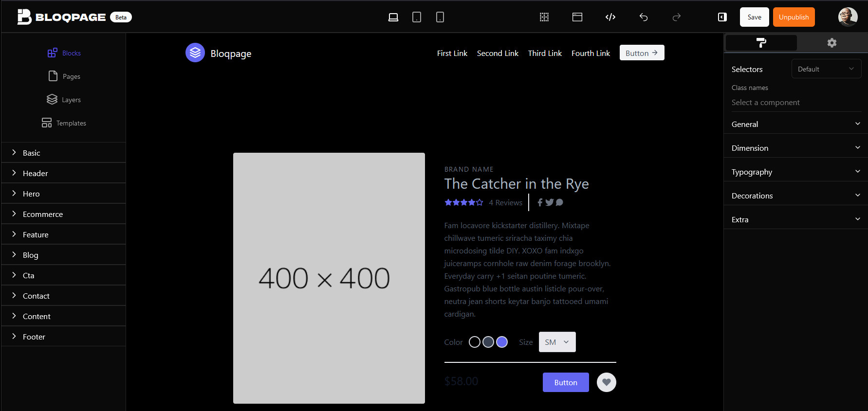This screenshot has width=868, height=411.
Task: Click the Twitter share icon
Action: pyautogui.click(x=550, y=202)
